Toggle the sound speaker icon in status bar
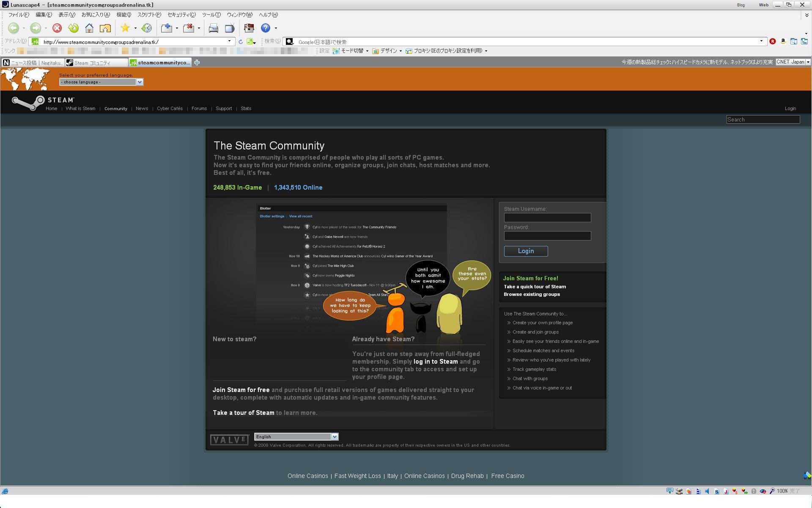This screenshot has width=812, height=508. (707, 491)
